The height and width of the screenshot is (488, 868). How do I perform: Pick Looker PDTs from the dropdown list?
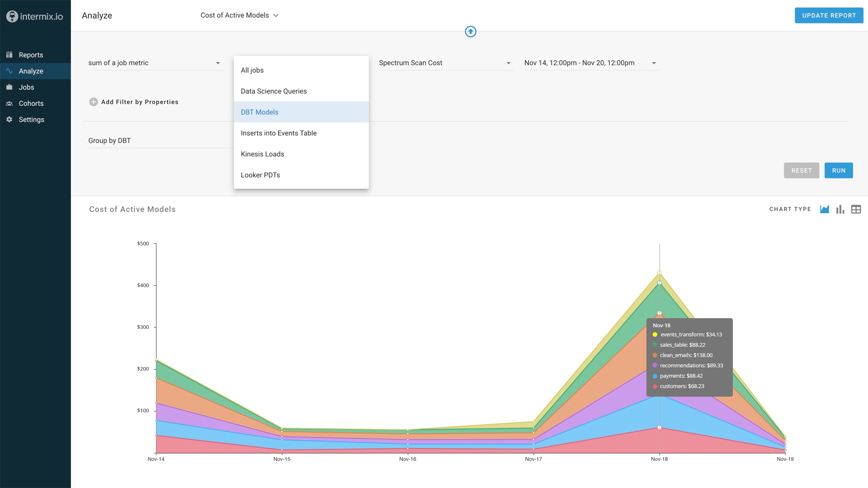click(260, 175)
